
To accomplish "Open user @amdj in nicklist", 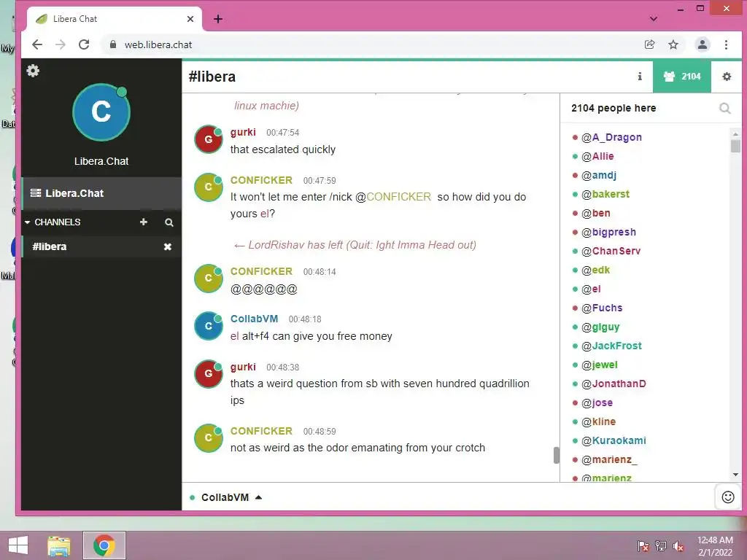I will (x=599, y=175).
